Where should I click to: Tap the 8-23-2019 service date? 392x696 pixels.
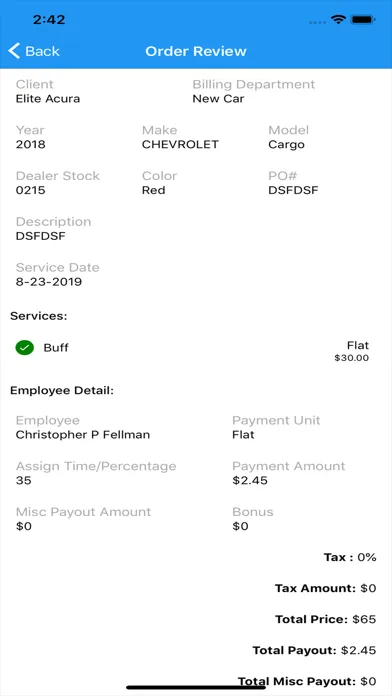pyautogui.click(x=49, y=282)
